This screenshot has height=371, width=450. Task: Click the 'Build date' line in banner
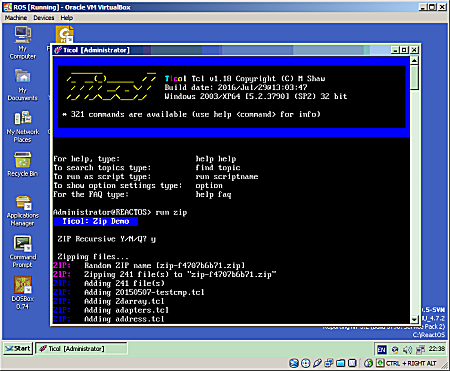236,87
